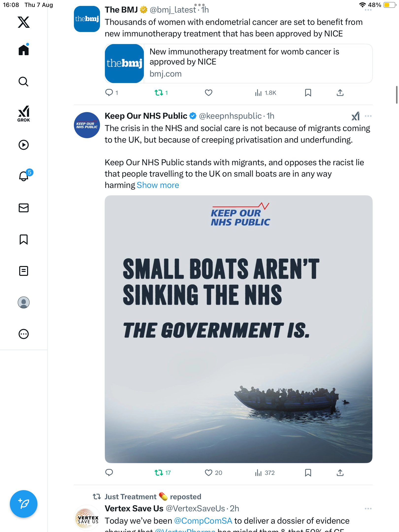Undo repost on the BMJ post
The width and height of the screenshot is (399, 532).
click(x=159, y=93)
